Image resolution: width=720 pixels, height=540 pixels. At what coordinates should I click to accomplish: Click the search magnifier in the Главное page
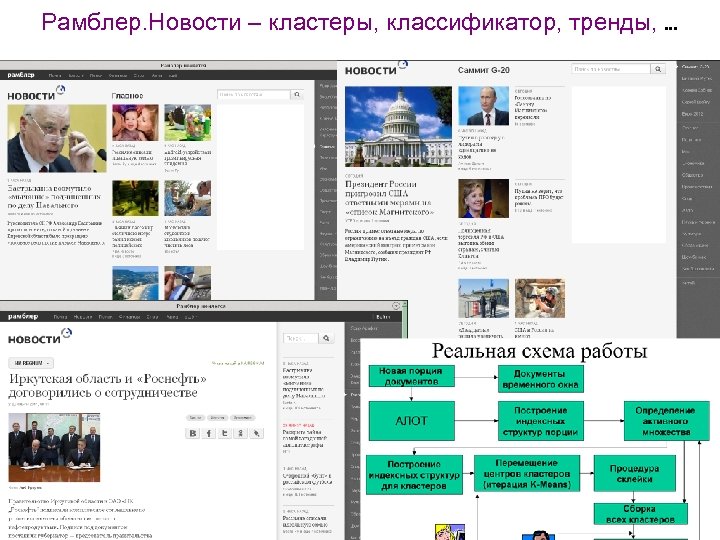tap(297, 95)
